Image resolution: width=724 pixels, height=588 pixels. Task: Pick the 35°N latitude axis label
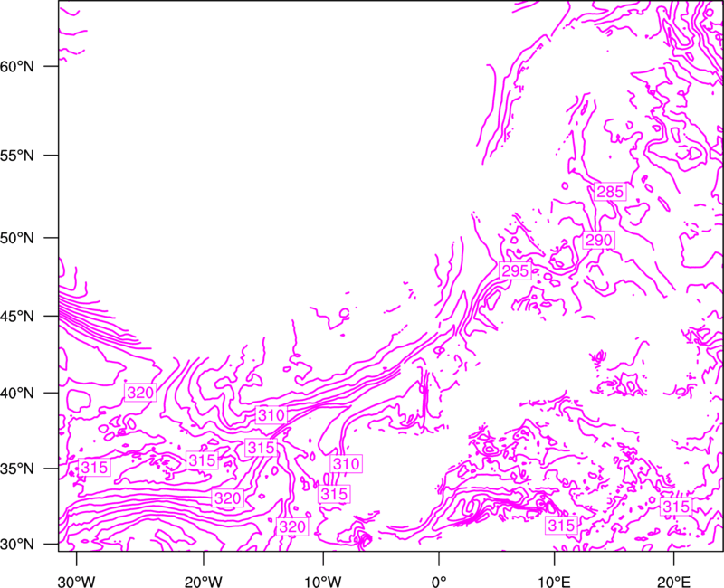(17, 469)
